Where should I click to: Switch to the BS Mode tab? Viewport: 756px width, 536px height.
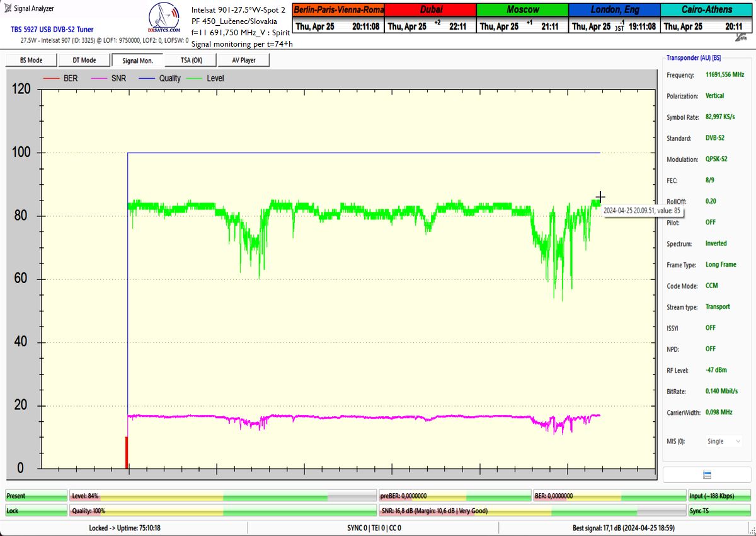(31, 60)
